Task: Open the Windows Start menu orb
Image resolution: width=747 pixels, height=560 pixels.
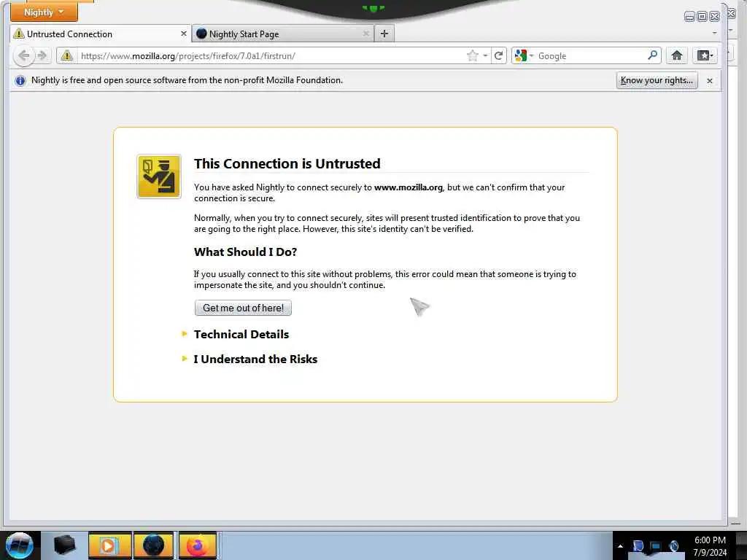Action: [19, 545]
